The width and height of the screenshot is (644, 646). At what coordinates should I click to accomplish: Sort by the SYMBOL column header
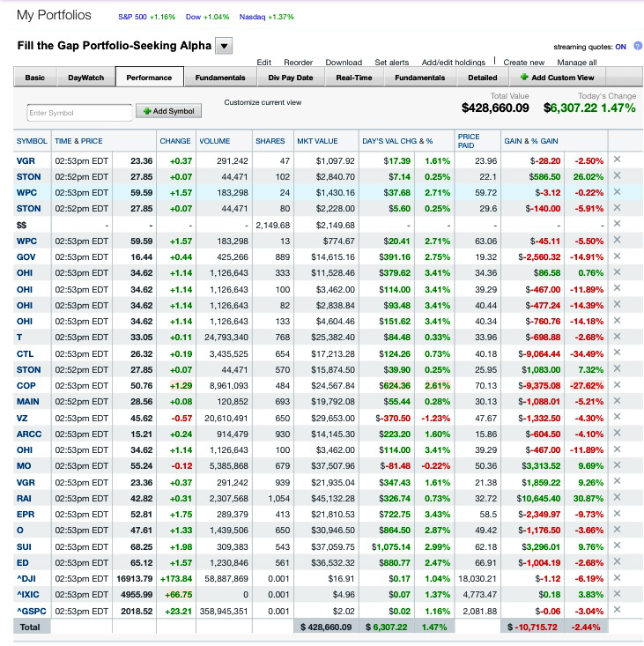tap(32, 141)
